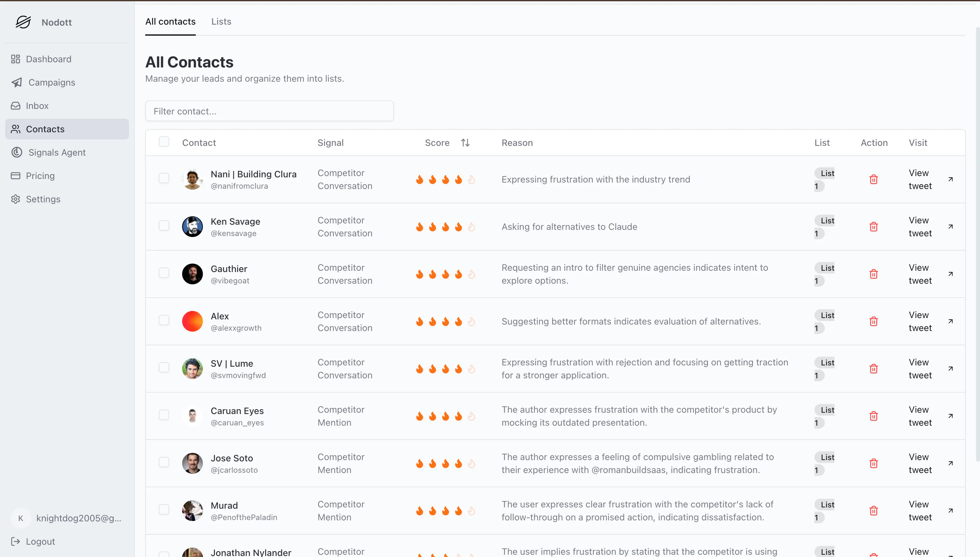Click trash icon for Caruan Eyes
The height and width of the screenshot is (557, 980).
[874, 416]
